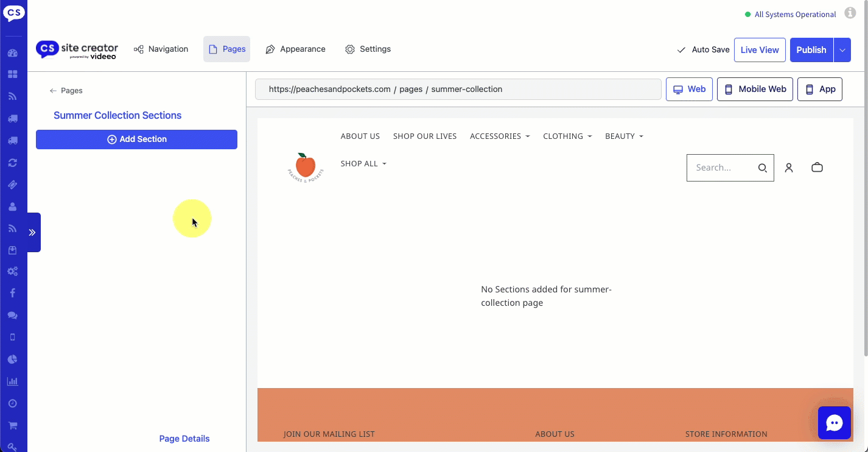Screen dimensions: 868x452
Task: Open the dashboard gauge icon in sidebar
Action: pyautogui.click(x=13, y=53)
